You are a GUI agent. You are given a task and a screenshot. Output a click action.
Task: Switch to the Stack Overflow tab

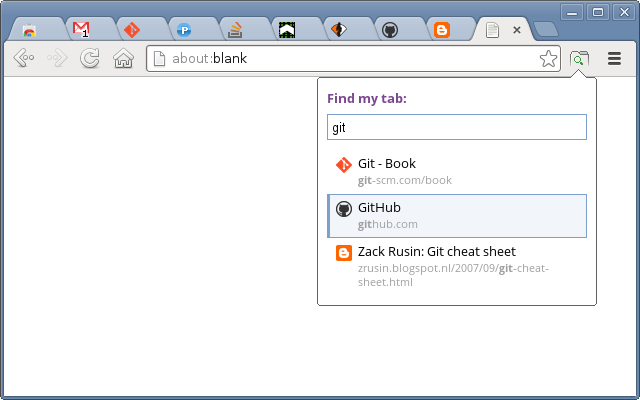pyautogui.click(x=246, y=29)
